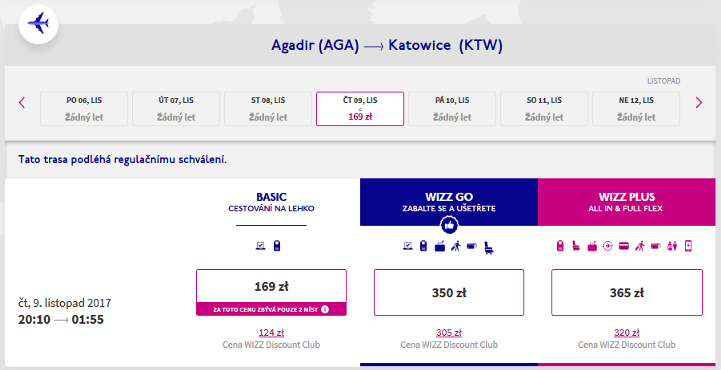Click online check-in icon under BASIC

pos(261,246)
